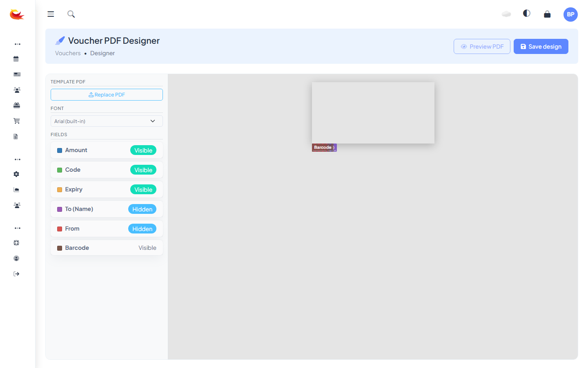Image resolution: width=588 pixels, height=368 pixels.
Task: Click the Designer breadcrumb item
Action: (102, 53)
